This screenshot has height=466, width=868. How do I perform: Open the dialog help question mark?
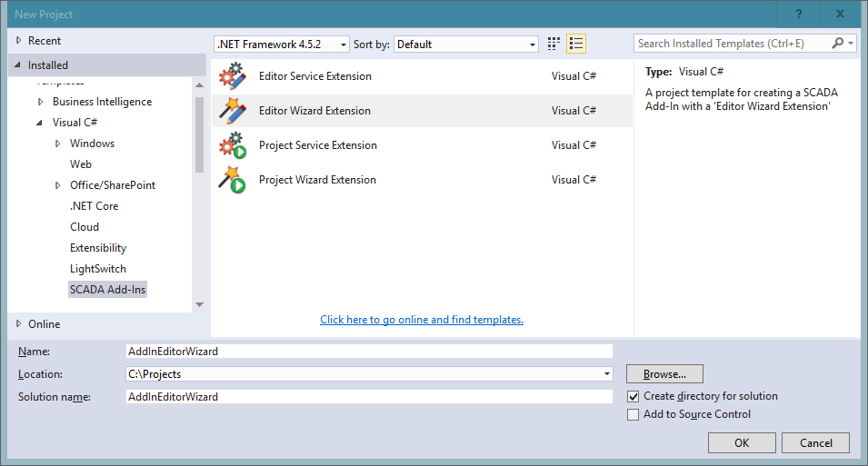(798, 14)
